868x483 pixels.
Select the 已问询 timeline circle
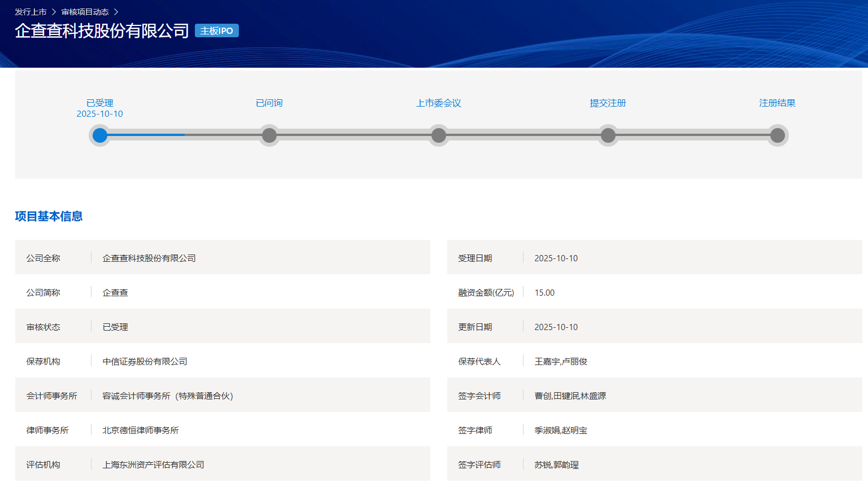pos(269,135)
